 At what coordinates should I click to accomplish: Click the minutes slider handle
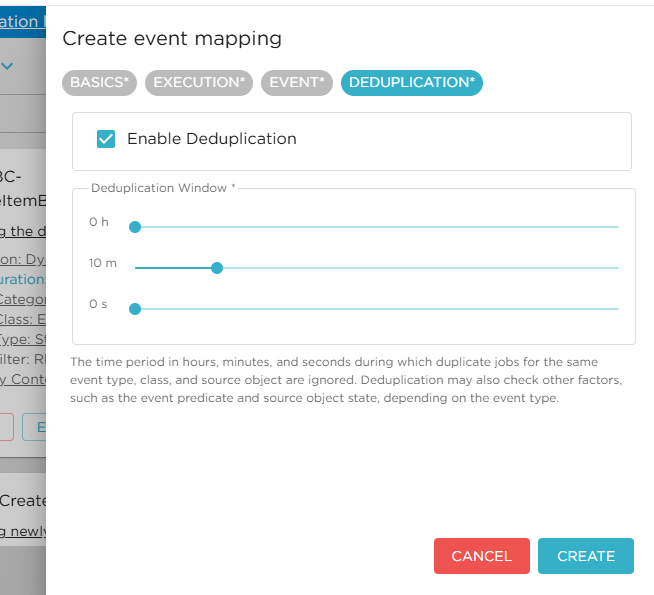pos(217,268)
